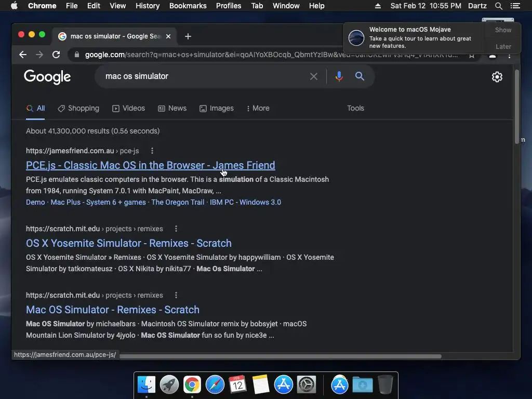Open Spotlight search in menu bar

click(x=498, y=6)
